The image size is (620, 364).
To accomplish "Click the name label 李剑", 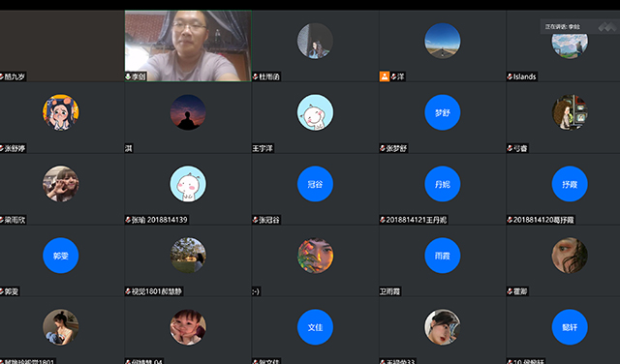I will [x=139, y=76].
